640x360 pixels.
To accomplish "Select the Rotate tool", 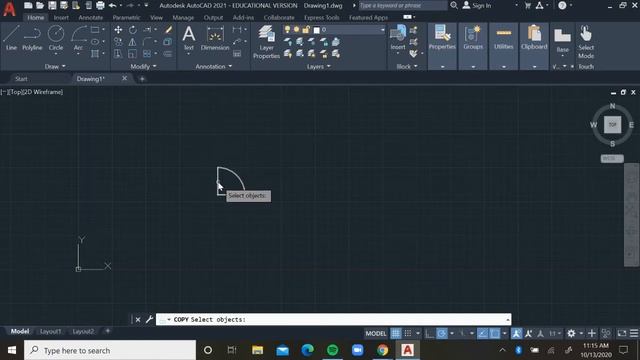I will pos(133,30).
